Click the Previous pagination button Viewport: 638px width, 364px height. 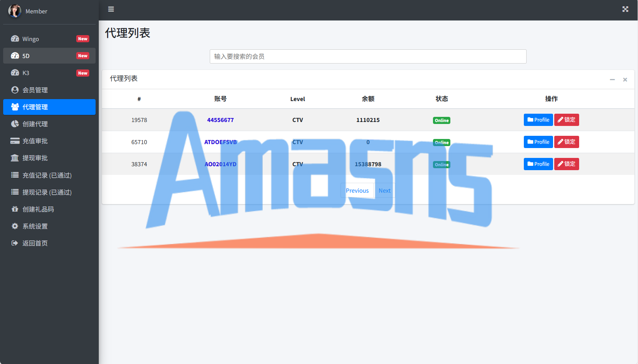click(357, 190)
